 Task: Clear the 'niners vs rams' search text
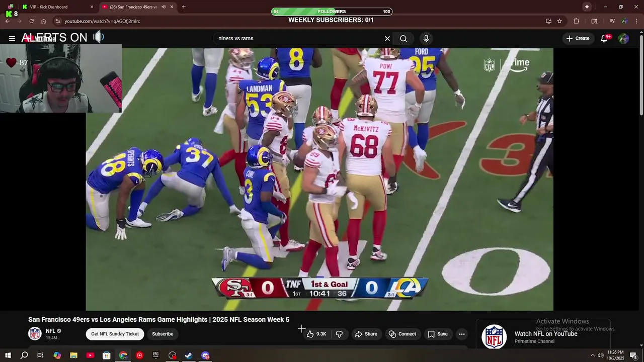[x=387, y=38]
